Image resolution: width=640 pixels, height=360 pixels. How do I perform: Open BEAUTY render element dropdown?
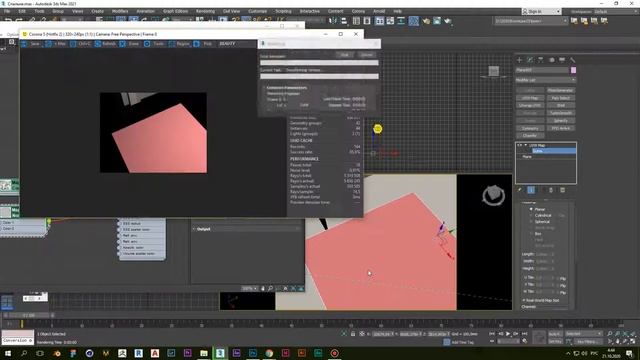[x=227, y=44]
